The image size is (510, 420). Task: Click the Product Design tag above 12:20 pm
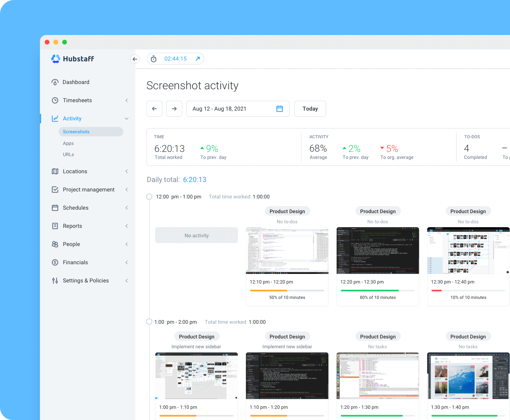(378, 211)
